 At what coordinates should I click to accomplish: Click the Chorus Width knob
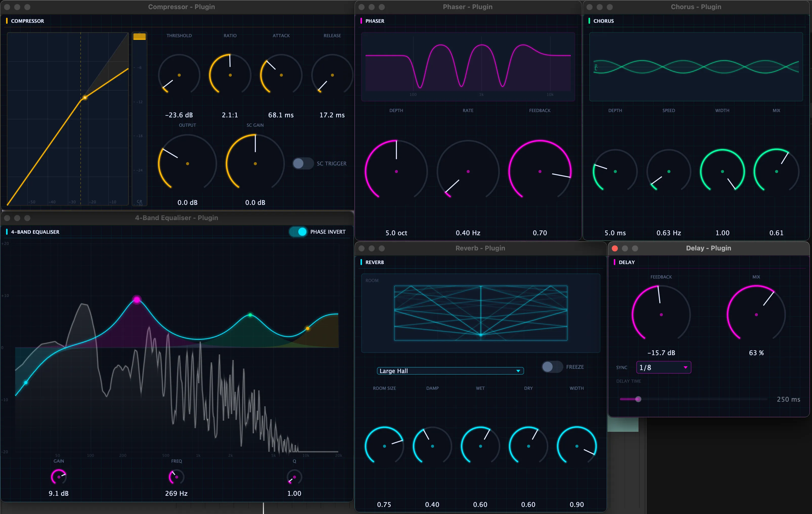pos(722,172)
